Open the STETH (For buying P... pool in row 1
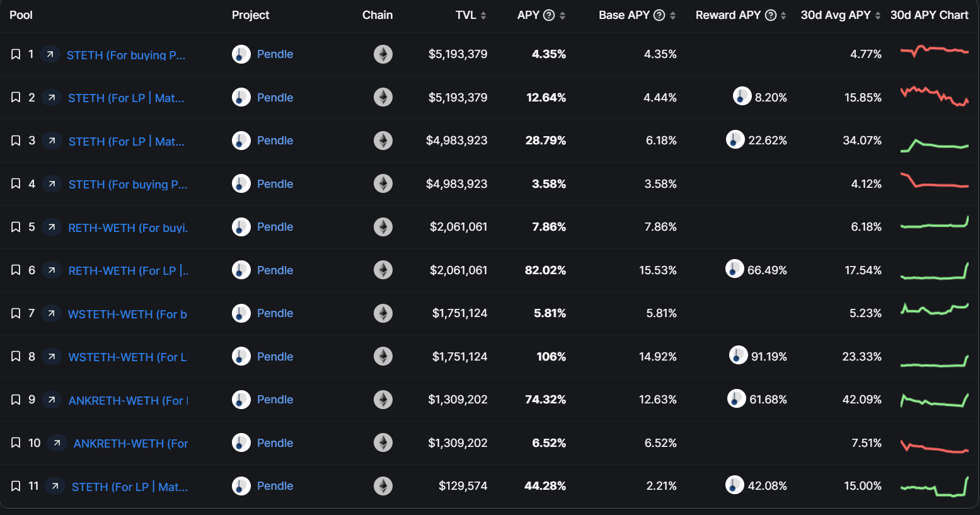Viewport: 980px width, 515px height. [126, 55]
